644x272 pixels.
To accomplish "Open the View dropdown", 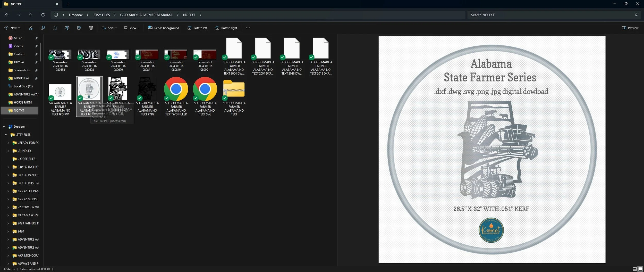I will pos(132,28).
